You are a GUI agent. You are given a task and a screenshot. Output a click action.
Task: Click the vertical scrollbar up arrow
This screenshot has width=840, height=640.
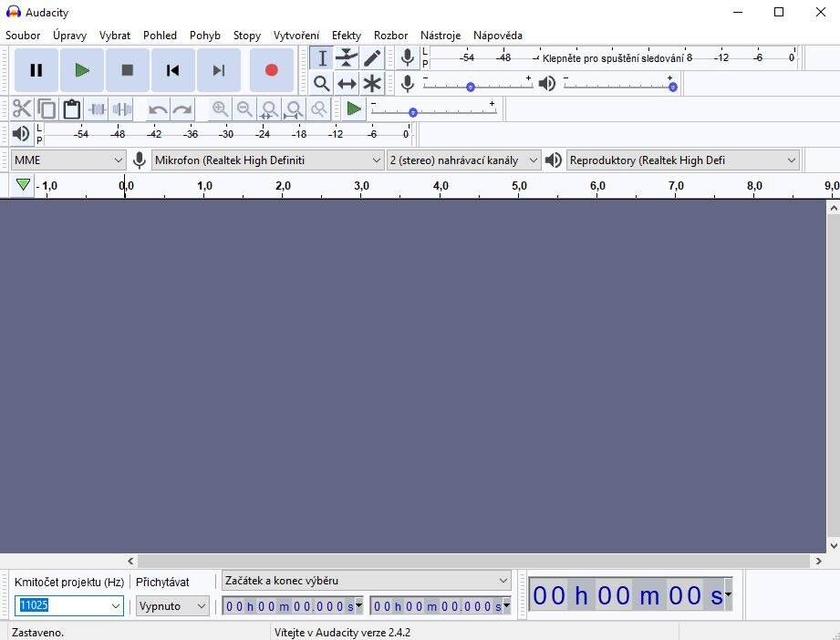tap(833, 207)
